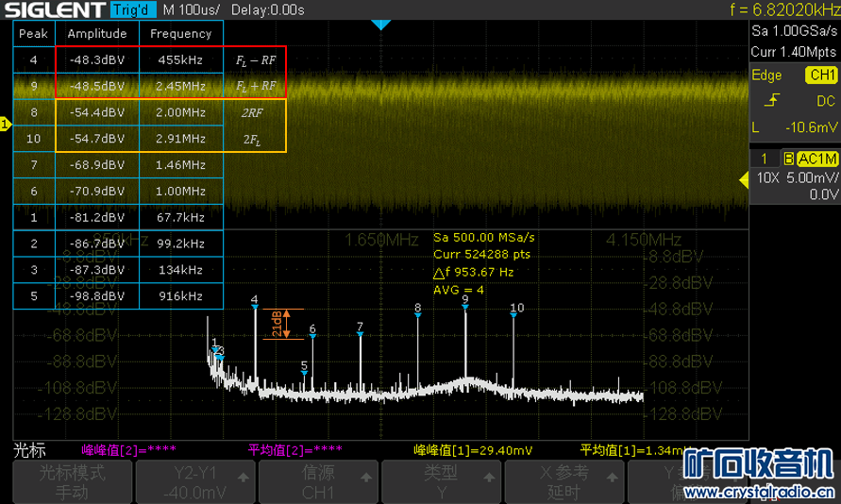Click the trigger position marker at top

(x=379, y=25)
